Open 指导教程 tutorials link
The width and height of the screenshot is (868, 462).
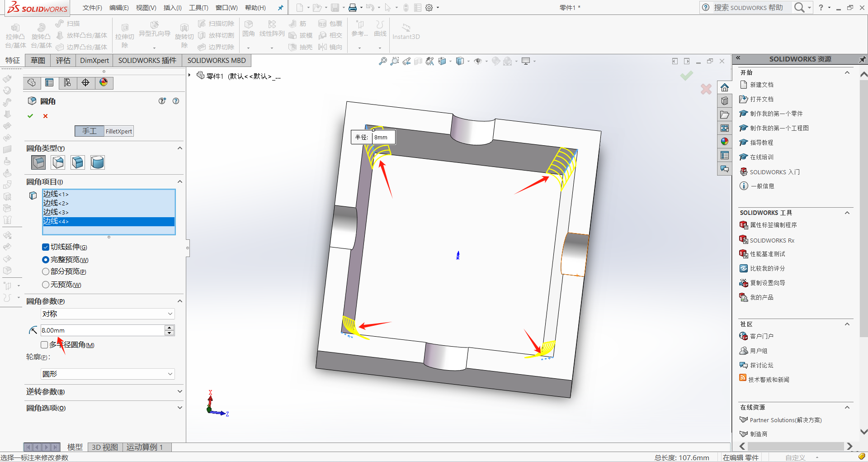click(x=762, y=143)
